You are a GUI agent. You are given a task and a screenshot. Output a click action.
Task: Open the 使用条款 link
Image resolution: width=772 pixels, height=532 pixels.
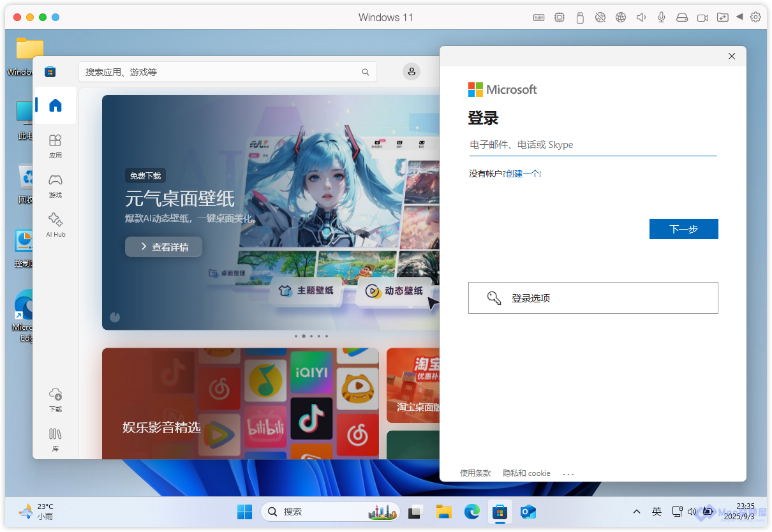tap(475, 473)
